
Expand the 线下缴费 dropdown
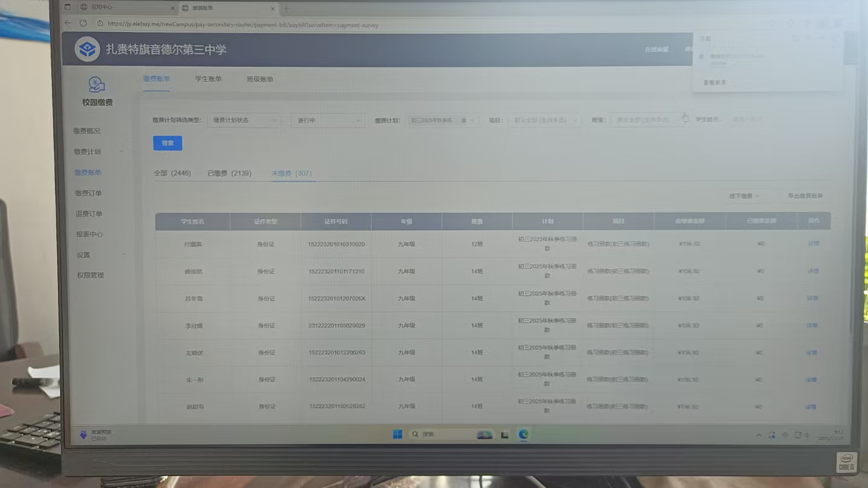(x=744, y=196)
